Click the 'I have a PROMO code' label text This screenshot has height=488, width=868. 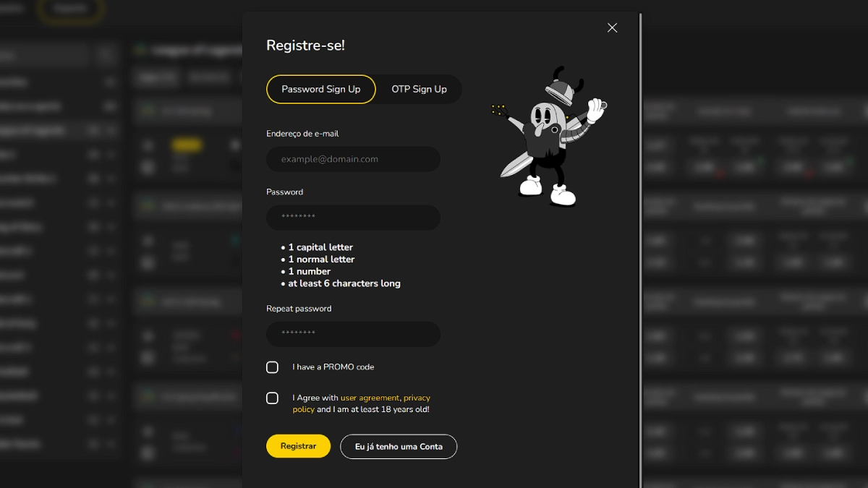click(x=333, y=367)
